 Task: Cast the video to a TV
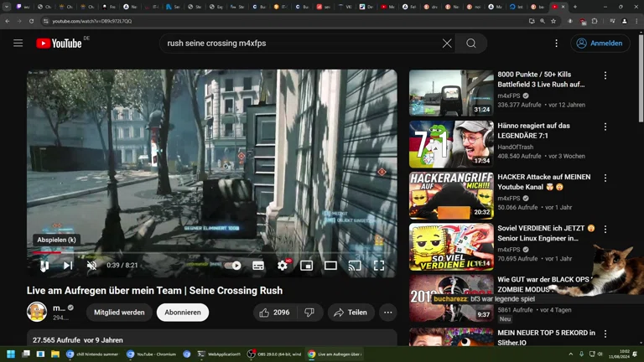point(355,266)
